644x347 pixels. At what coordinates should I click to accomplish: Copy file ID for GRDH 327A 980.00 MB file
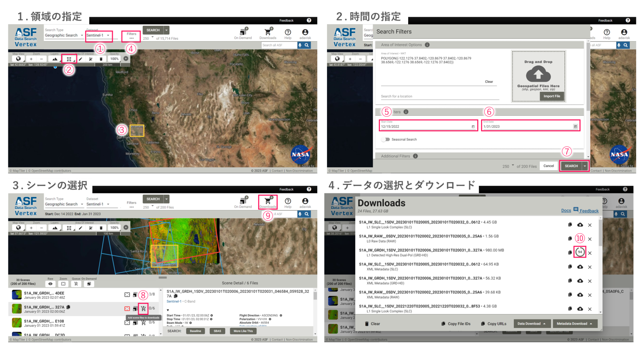point(570,253)
